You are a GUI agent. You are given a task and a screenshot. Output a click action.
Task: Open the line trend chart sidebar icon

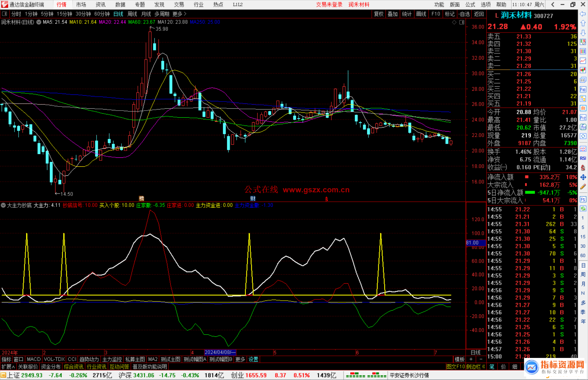(583, 61)
